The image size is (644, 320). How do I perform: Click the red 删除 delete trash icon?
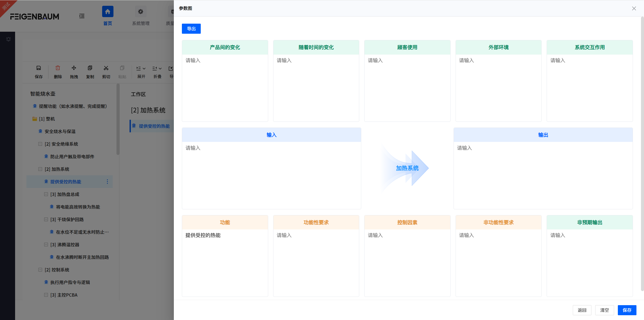point(58,68)
